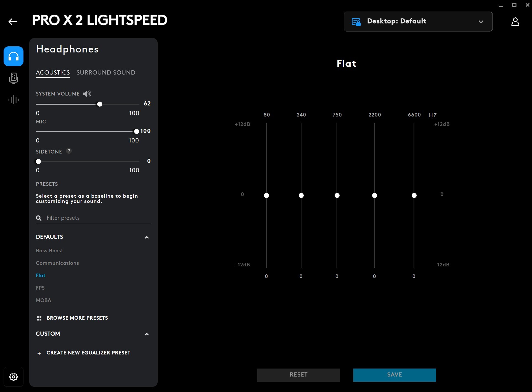This screenshot has width=532, height=392.
Task: Click the Filter presets search field
Action: [93, 218]
